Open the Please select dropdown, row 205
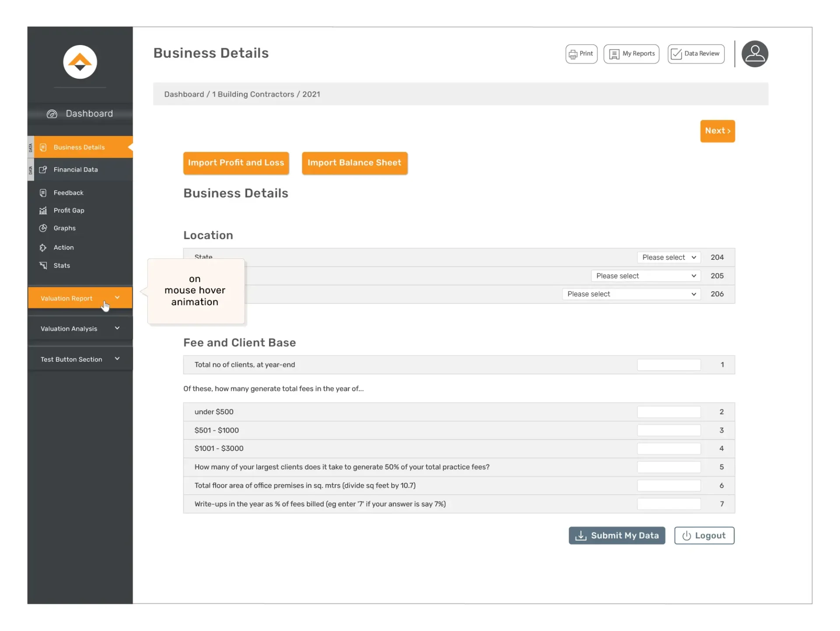Viewport: 840px width, 631px height. click(x=645, y=276)
